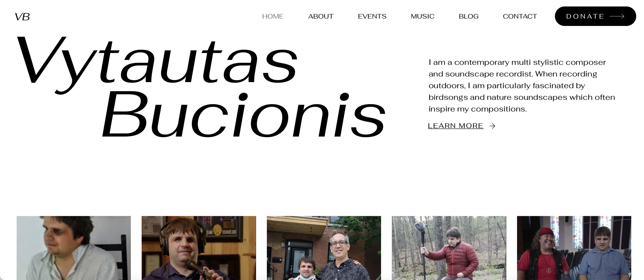
Task: Click the composer bio paragraph text
Action: pyautogui.click(x=522, y=86)
